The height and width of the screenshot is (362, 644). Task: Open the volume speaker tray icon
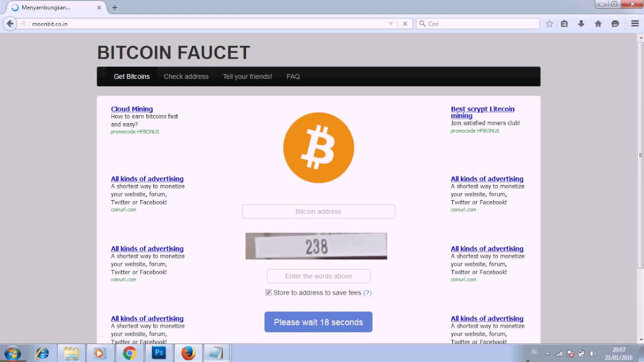(593, 353)
